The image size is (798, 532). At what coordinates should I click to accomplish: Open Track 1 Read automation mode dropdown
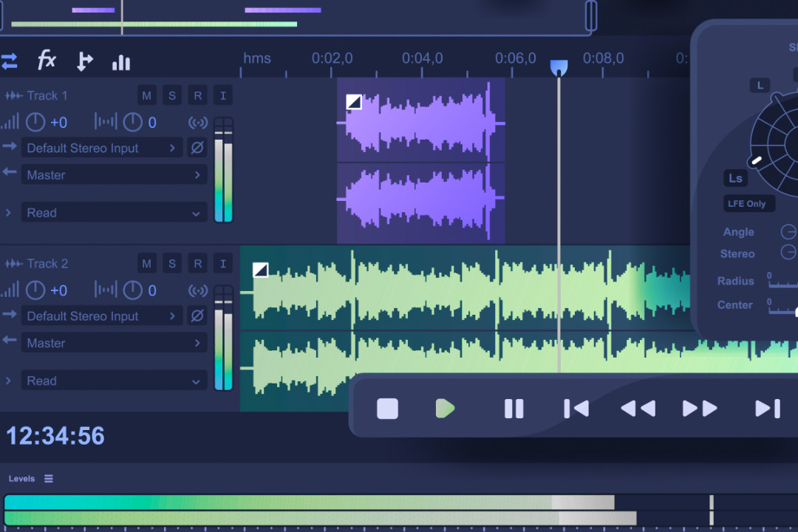coord(114,213)
